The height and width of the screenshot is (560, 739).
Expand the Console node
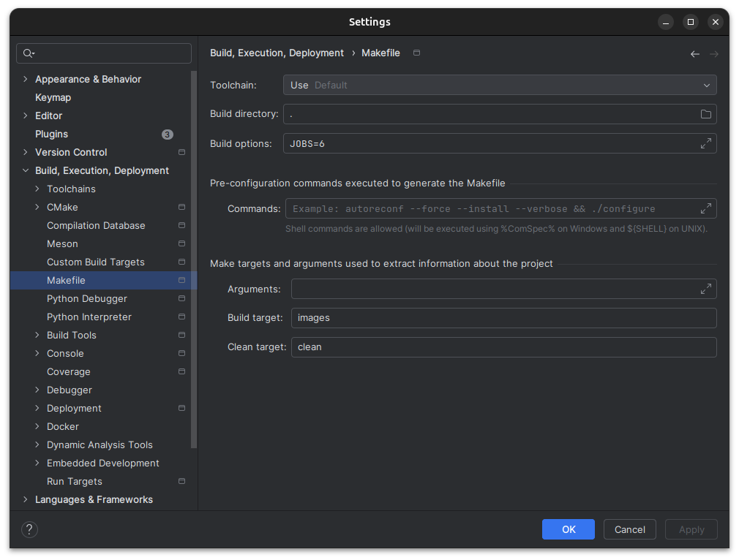37,353
